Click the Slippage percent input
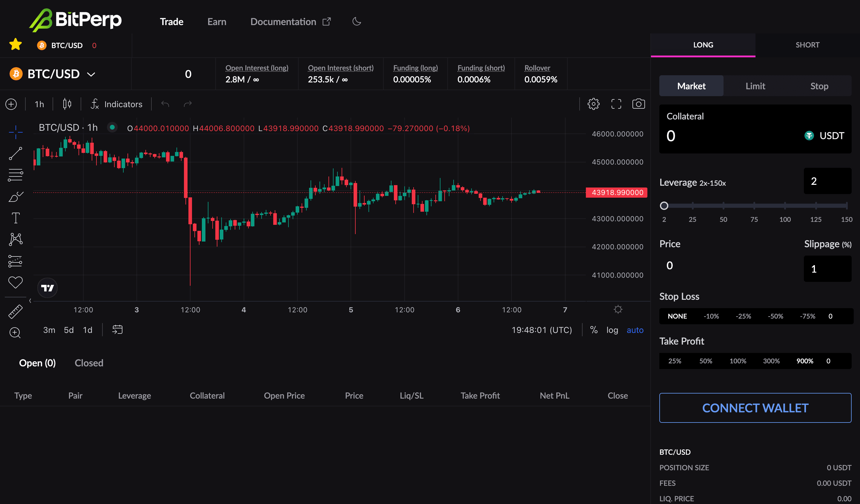Screen dimensions: 860x504 pos(827,269)
